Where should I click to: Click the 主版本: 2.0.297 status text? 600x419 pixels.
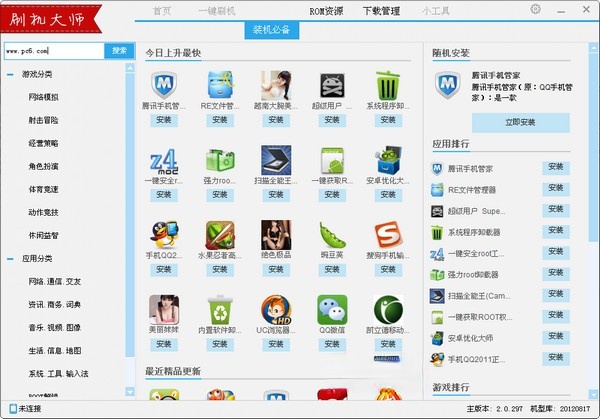(494, 409)
